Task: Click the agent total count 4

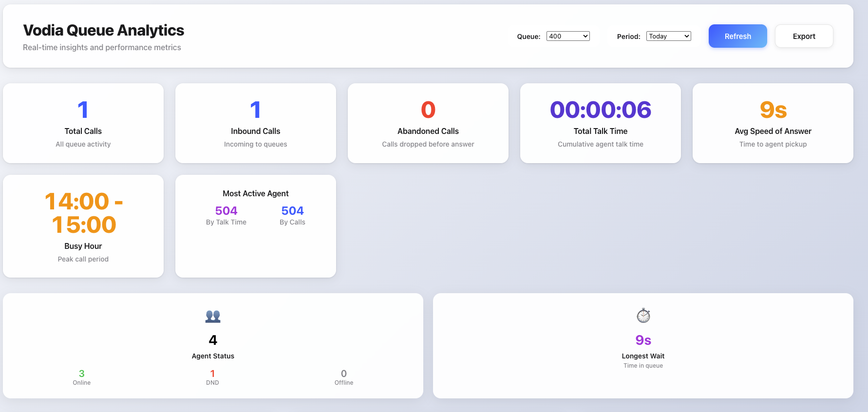Action: pyautogui.click(x=213, y=340)
